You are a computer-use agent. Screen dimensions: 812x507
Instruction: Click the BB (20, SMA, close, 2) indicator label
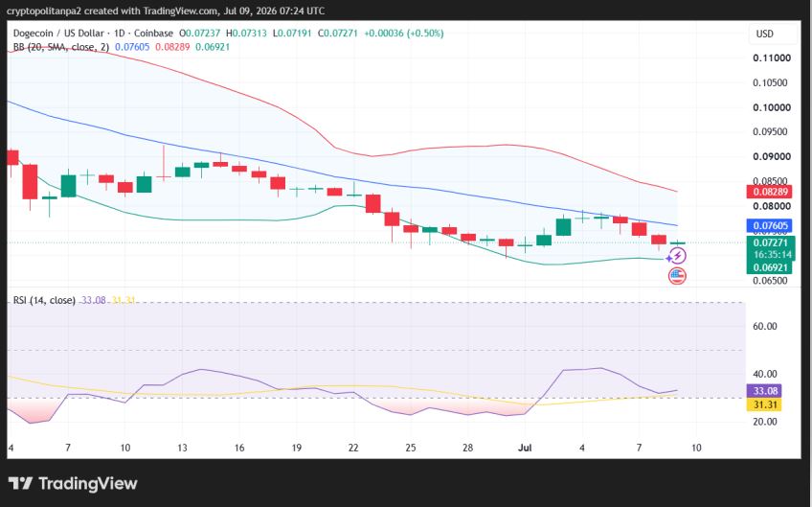coord(61,47)
